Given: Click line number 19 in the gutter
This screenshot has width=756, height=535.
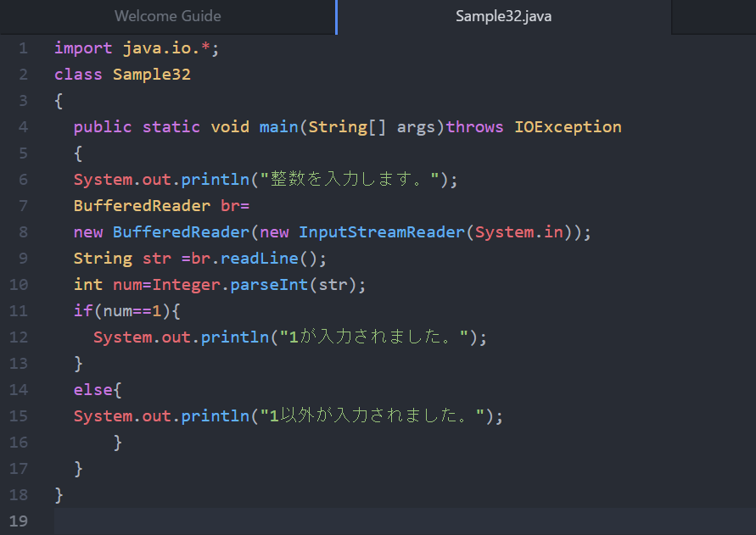Looking at the screenshot, I should click(x=19, y=521).
